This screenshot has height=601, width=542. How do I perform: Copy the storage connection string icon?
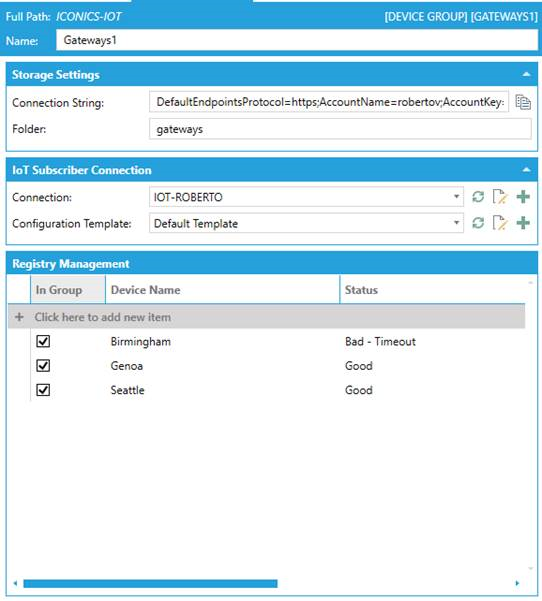pyautogui.click(x=523, y=102)
